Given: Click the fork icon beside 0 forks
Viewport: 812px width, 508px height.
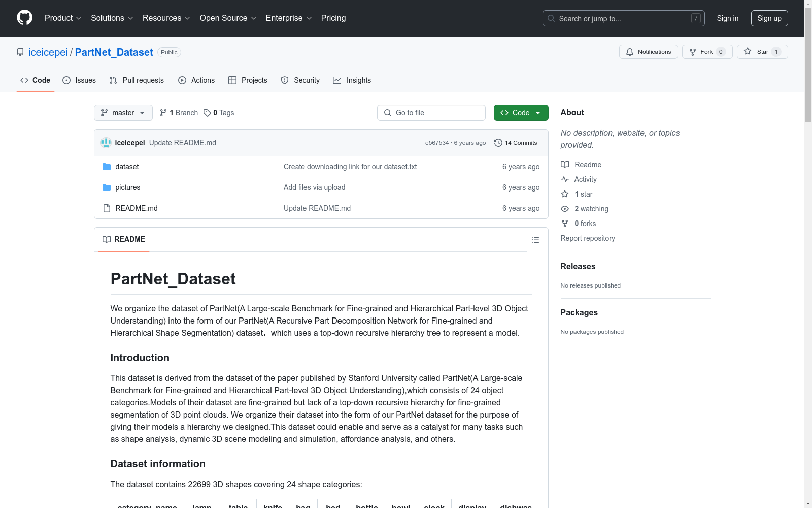Looking at the screenshot, I should [x=565, y=224].
